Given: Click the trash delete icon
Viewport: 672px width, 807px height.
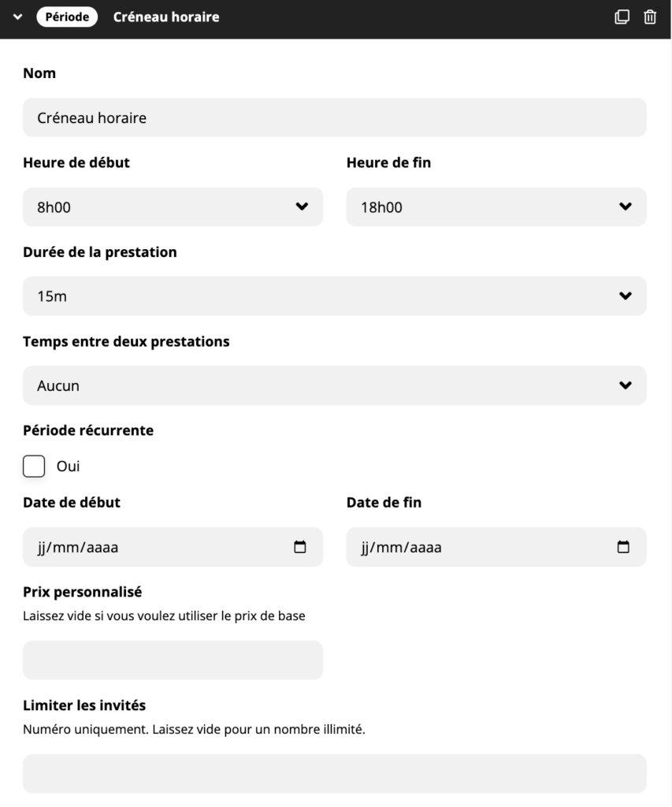Looking at the screenshot, I should 650,17.
